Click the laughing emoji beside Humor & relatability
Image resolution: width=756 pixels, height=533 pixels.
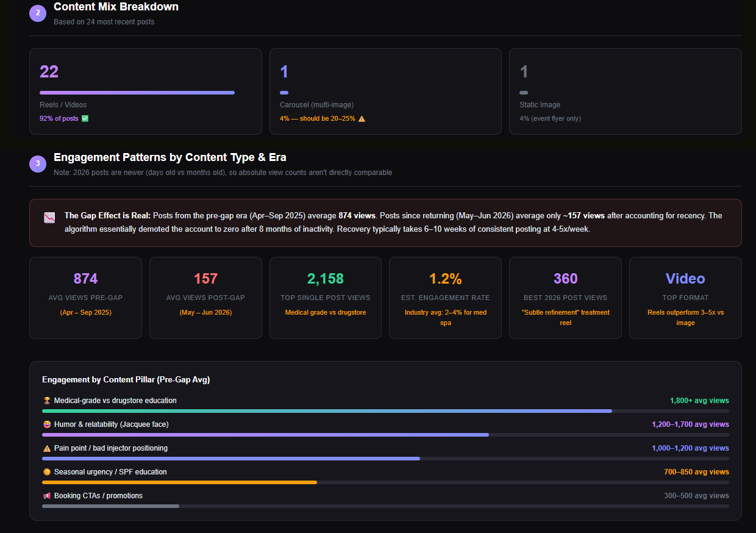(46, 424)
